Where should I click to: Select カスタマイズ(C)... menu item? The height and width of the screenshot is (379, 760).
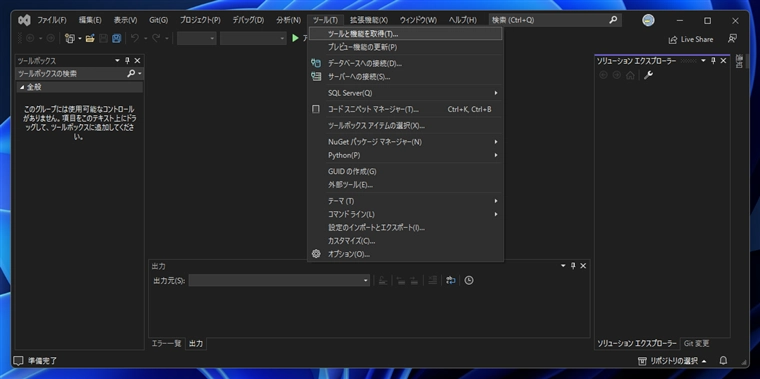[x=406, y=240]
